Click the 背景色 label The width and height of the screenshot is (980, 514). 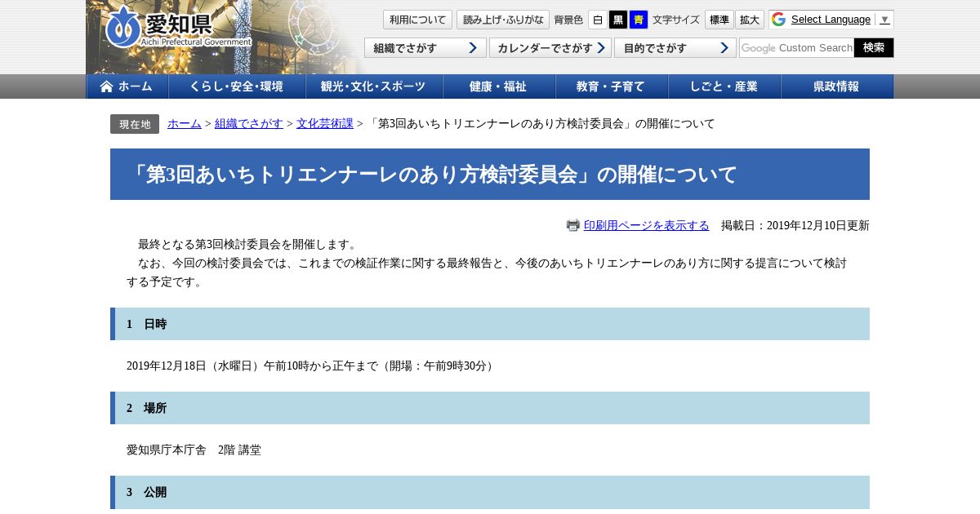(x=568, y=20)
